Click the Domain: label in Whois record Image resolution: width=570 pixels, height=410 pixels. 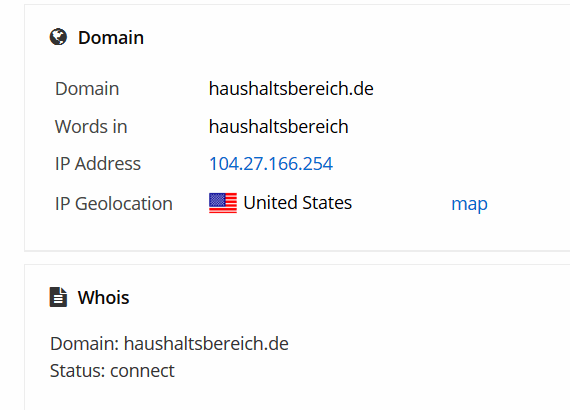85,343
